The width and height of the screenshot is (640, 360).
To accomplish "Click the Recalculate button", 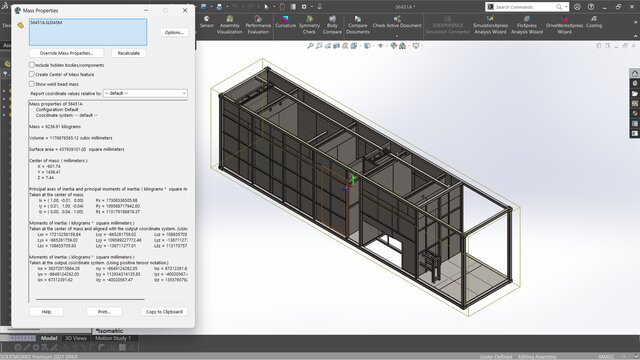I will coord(129,53).
